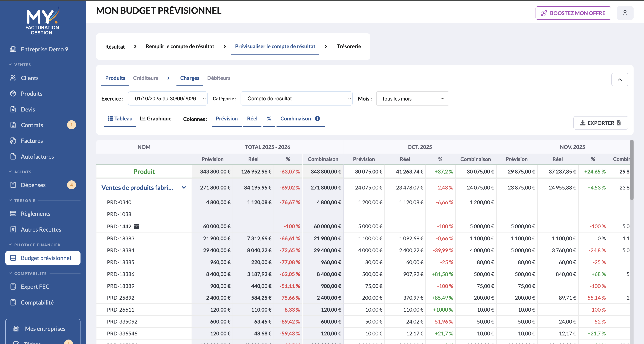Select the Créditeurs tab
Screen dimensions: 644x344
(x=145, y=78)
